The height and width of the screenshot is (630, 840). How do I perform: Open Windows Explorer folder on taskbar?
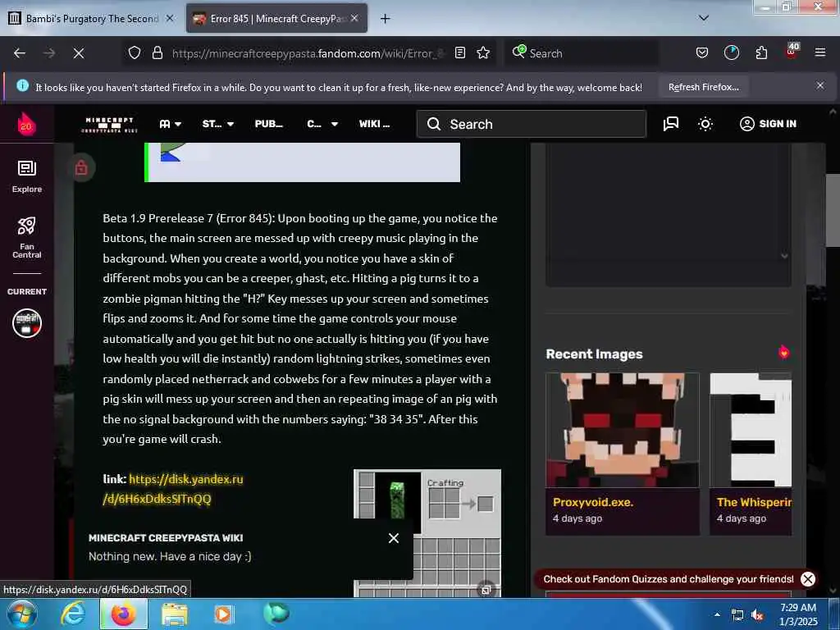point(174,614)
